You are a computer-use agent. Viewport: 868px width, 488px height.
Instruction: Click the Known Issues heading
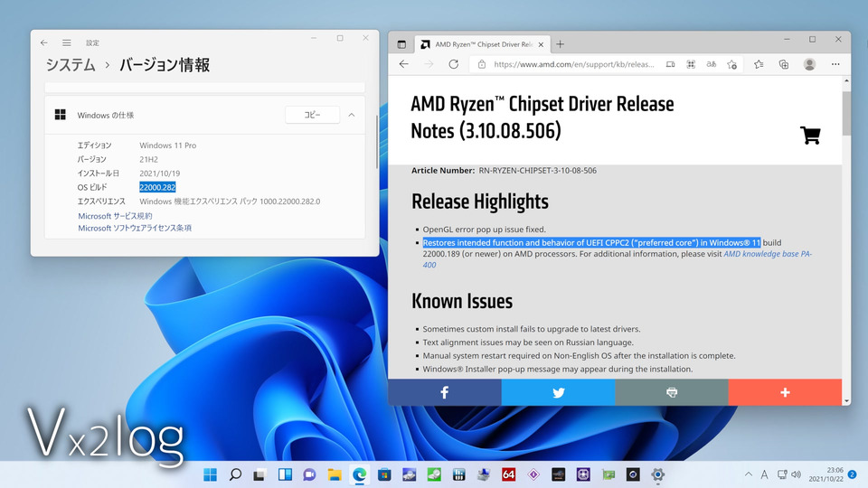[x=462, y=301]
